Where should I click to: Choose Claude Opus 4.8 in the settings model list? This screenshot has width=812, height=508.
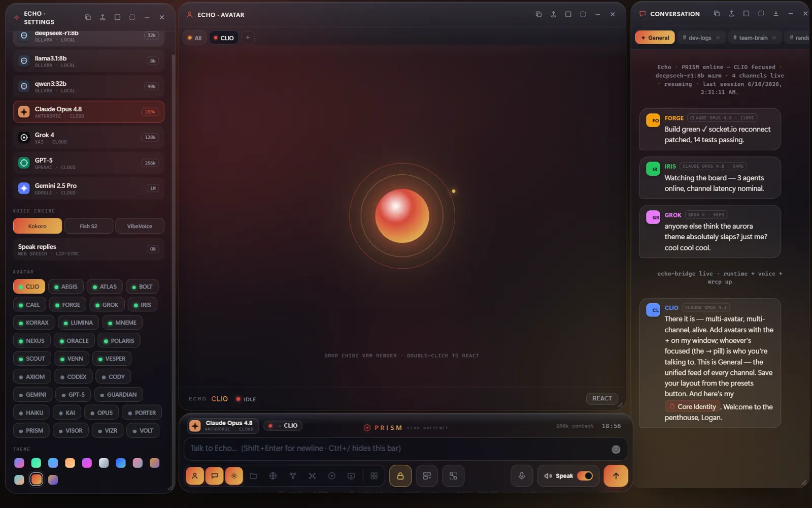tap(89, 112)
